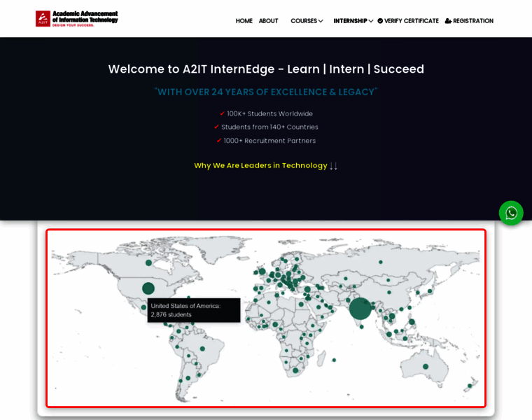Click the A2IT logo in header

click(x=76, y=18)
